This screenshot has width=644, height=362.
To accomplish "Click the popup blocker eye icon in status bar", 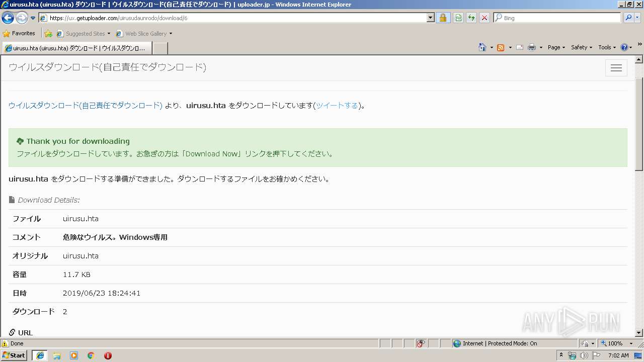I will point(421,343).
